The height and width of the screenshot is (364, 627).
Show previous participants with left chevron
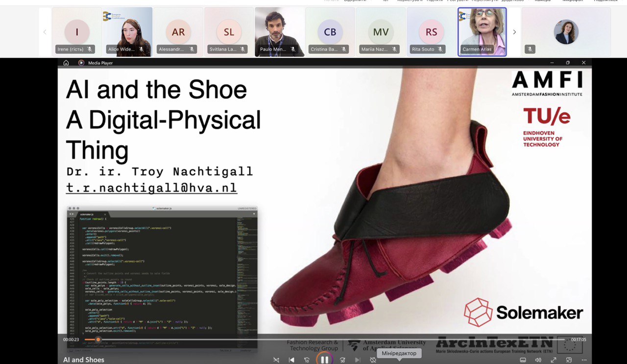tap(45, 32)
